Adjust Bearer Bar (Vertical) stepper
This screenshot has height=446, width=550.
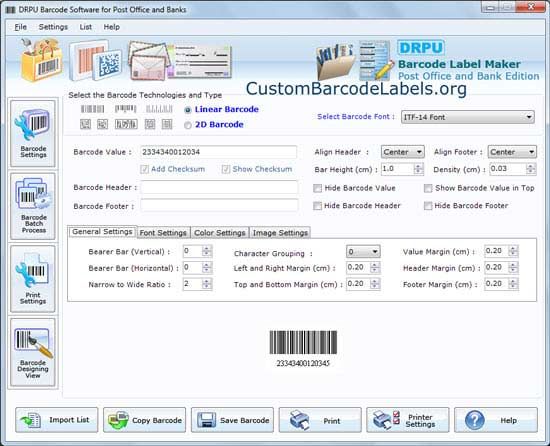pos(207,251)
